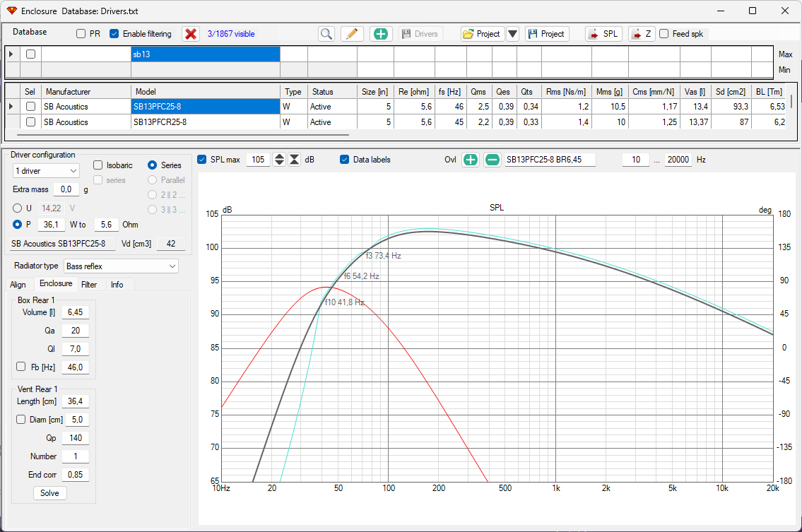Open the 1 driver count dropdown
The width and height of the screenshot is (802, 532).
coord(46,171)
